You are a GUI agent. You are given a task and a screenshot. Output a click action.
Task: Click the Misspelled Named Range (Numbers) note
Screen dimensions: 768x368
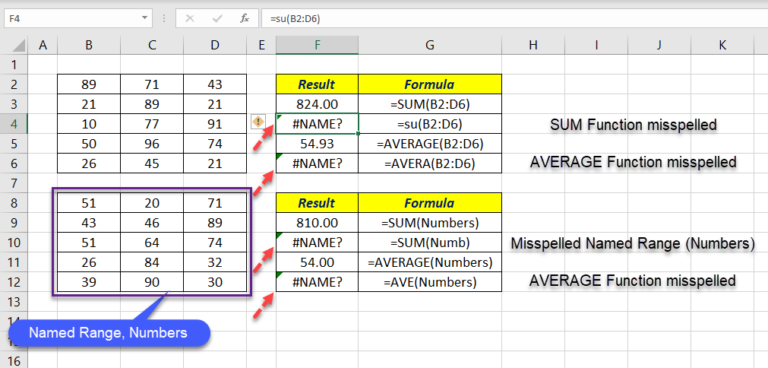[x=633, y=243]
